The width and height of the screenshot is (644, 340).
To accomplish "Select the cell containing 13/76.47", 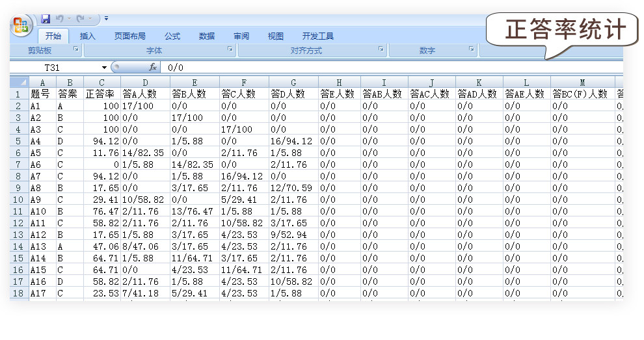I will click(195, 211).
